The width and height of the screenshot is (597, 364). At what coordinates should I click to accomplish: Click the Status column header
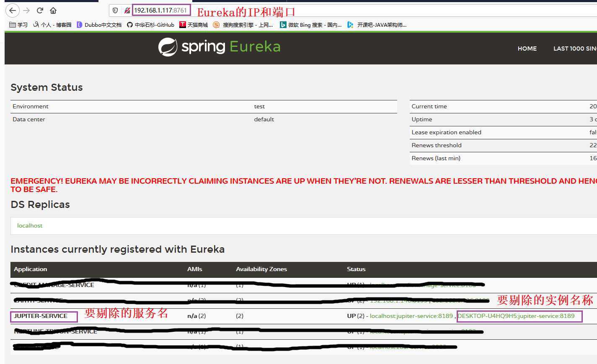pos(356,269)
